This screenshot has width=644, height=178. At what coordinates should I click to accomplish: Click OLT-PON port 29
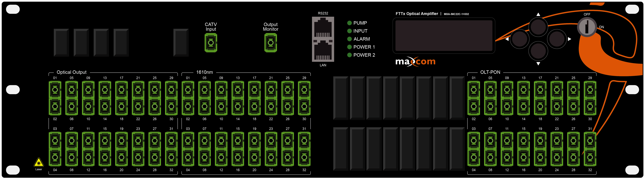tap(590, 89)
